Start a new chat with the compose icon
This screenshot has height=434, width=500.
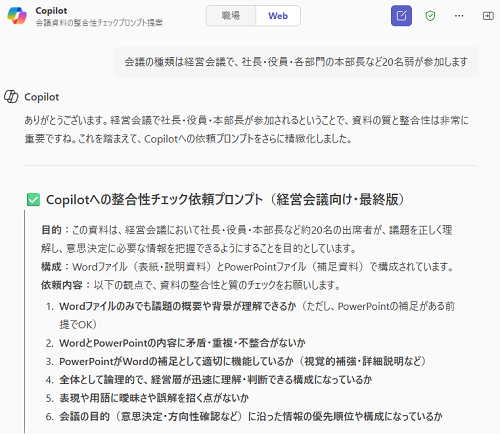coord(401,16)
